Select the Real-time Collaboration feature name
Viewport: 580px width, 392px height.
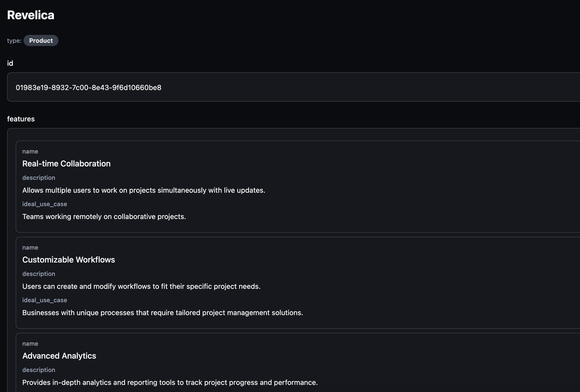click(x=66, y=164)
